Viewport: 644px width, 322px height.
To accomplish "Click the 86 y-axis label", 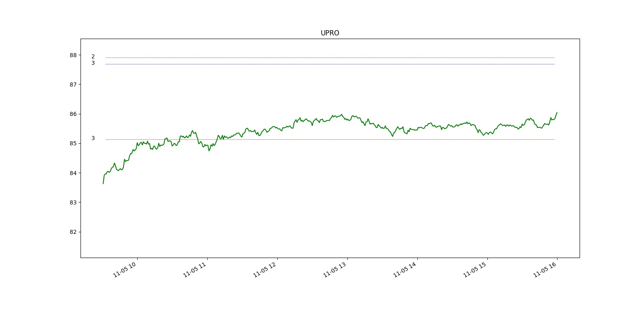I will coord(73,114).
